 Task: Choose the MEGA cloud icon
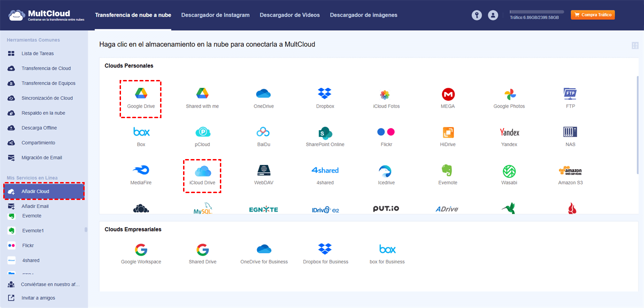coord(448,95)
